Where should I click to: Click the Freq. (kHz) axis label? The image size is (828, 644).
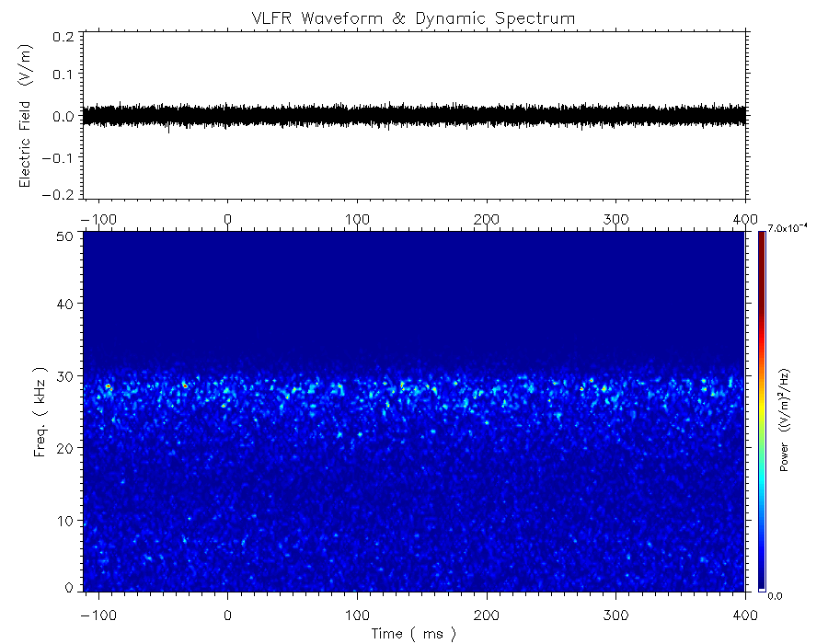(x=41, y=411)
